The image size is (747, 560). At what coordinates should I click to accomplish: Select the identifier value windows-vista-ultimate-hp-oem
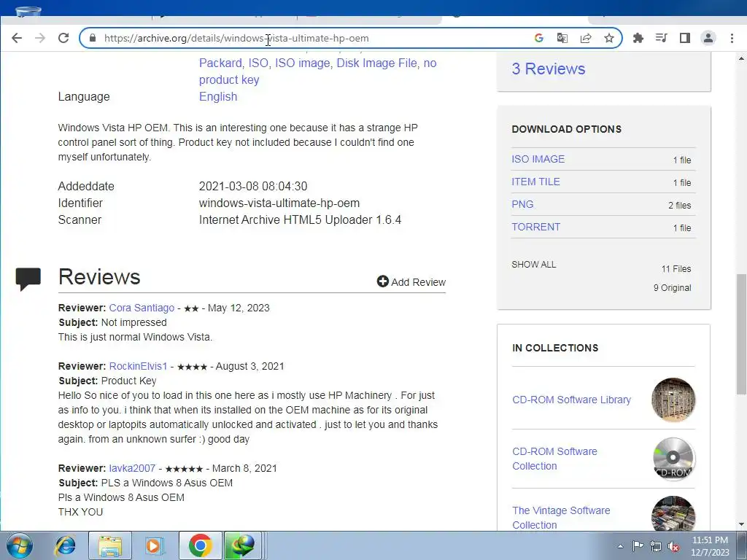pos(279,203)
